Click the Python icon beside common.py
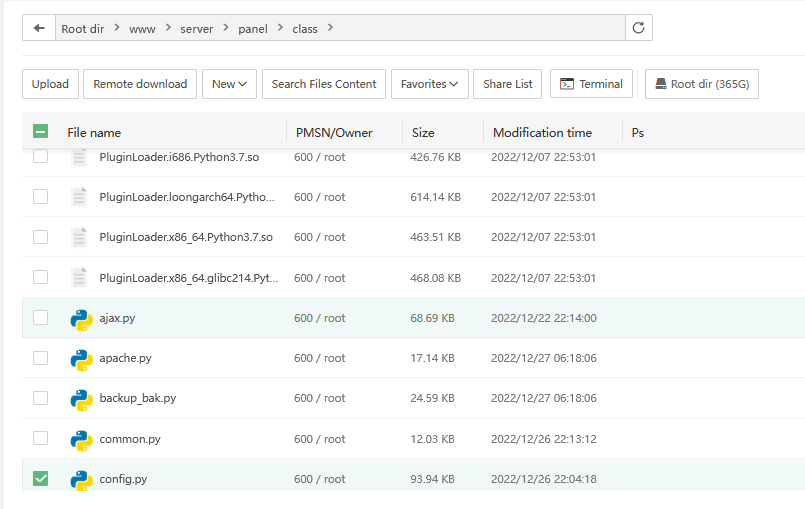The height and width of the screenshot is (509, 805). [x=81, y=440]
